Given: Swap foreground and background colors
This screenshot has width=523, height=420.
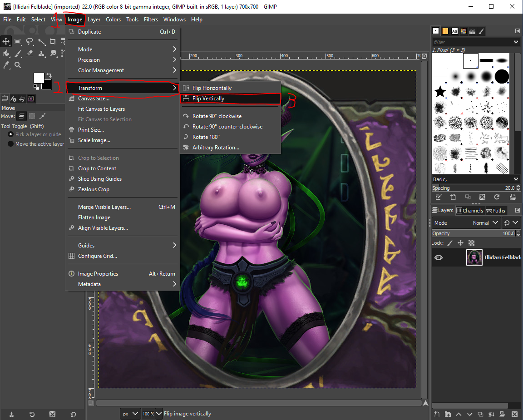Looking at the screenshot, I should pyautogui.click(x=49, y=76).
